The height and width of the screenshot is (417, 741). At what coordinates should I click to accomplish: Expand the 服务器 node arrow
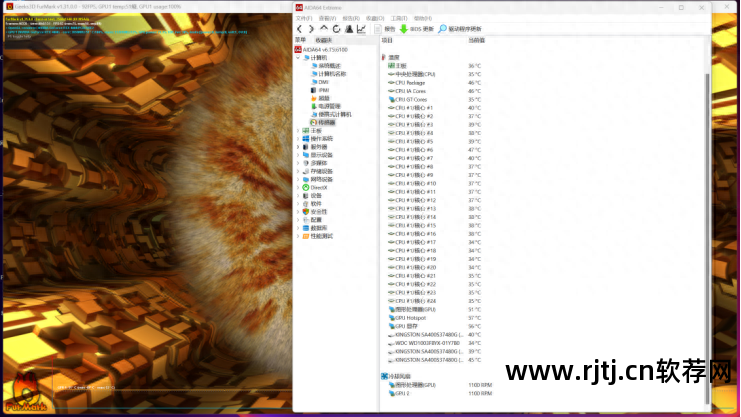(298, 147)
